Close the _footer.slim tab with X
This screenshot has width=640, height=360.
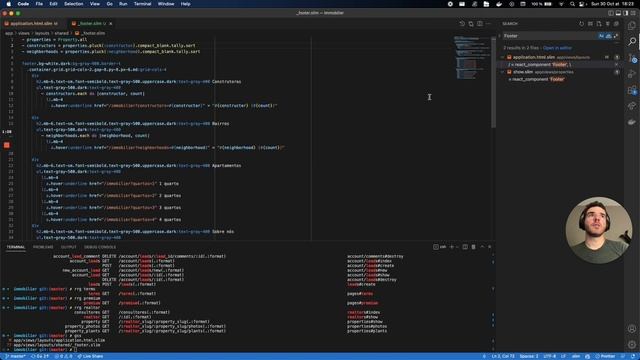(x=111, y=24)
